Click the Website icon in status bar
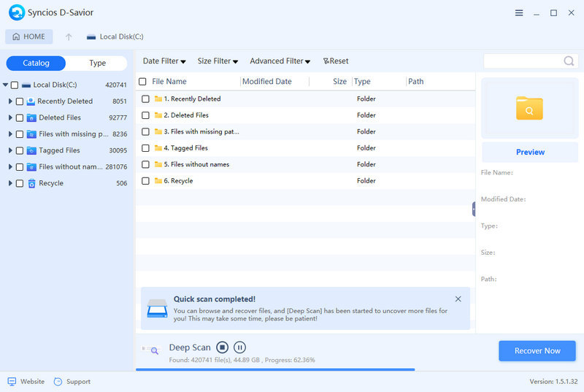The height and width of the screenshot is (392, 584). tap(12, 381)
